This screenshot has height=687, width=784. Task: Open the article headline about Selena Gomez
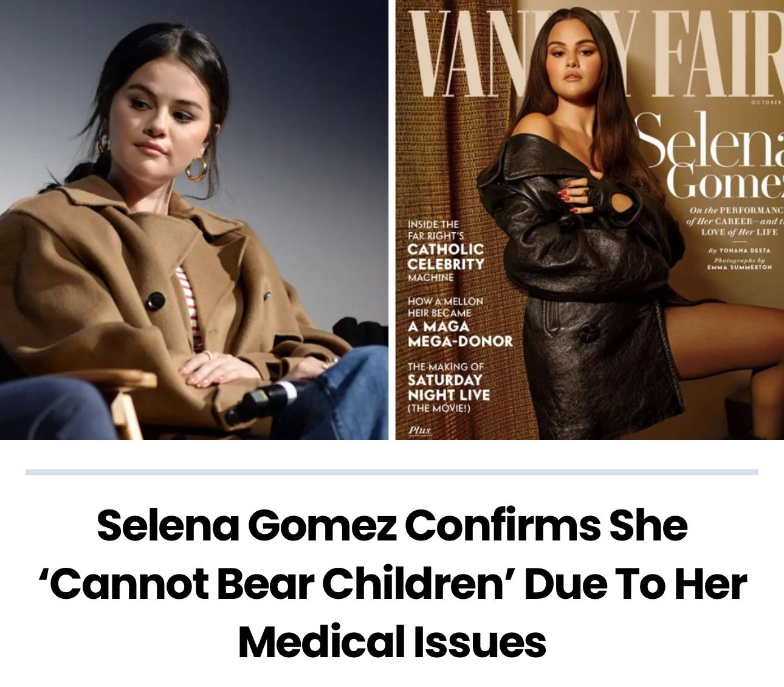[392, 584]
